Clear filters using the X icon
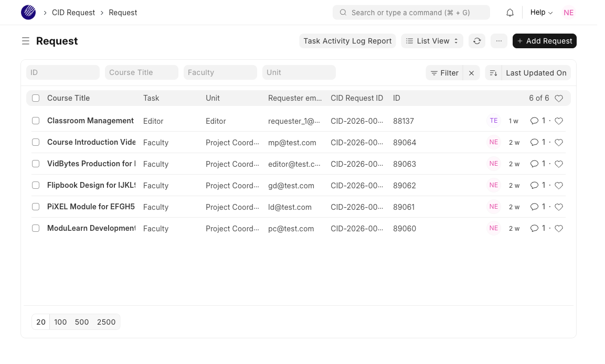 click(x=471, y=73)
